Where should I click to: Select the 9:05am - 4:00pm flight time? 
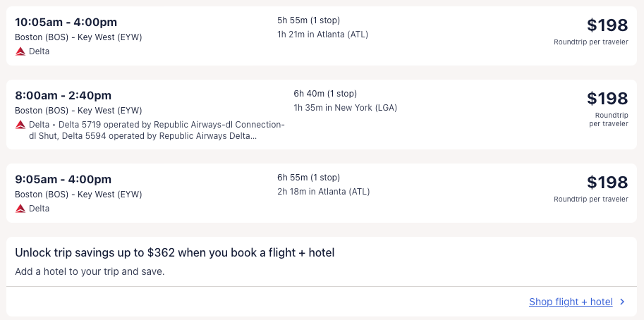(x=63, y=179)
